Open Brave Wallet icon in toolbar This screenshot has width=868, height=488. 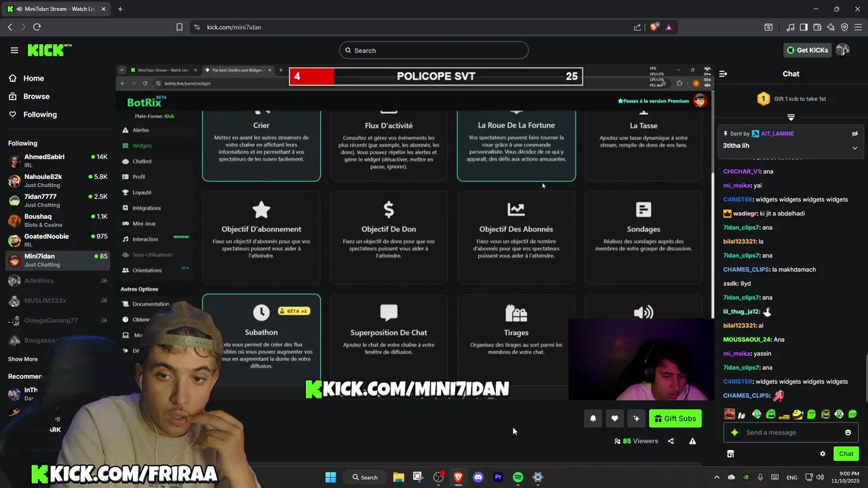point(817,27)
